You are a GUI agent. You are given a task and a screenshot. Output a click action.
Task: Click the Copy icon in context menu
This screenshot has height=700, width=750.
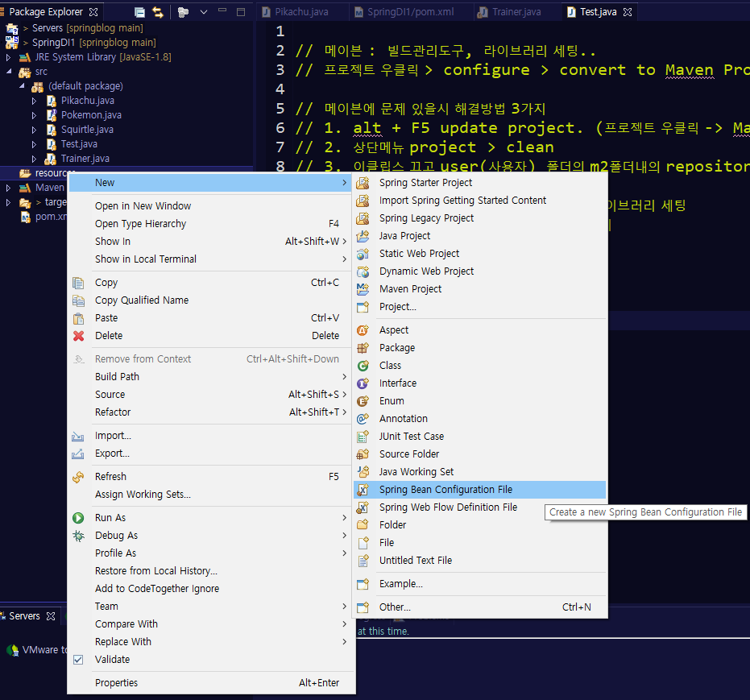click(x=78, y=283)
